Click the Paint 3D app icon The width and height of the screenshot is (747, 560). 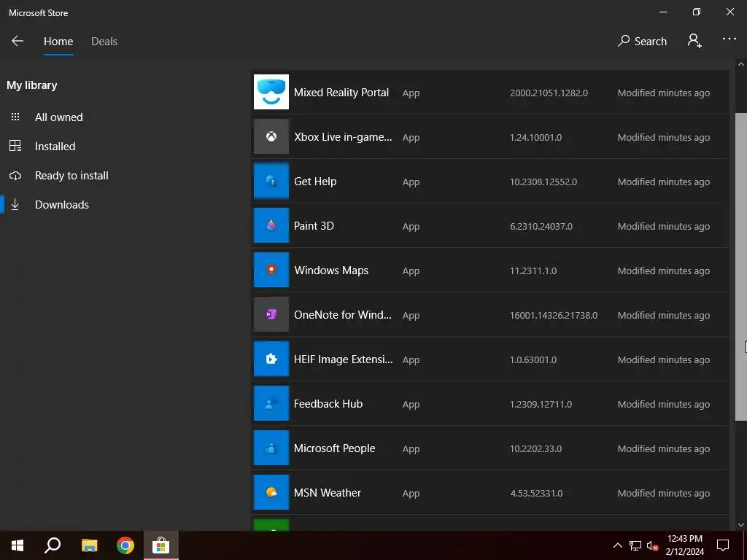(x=271, y=225)
